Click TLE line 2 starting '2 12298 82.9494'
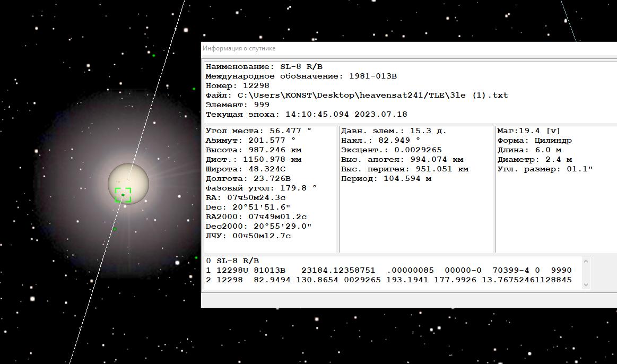The width and height of the screenshot is (617, 364). click(389, 280)
